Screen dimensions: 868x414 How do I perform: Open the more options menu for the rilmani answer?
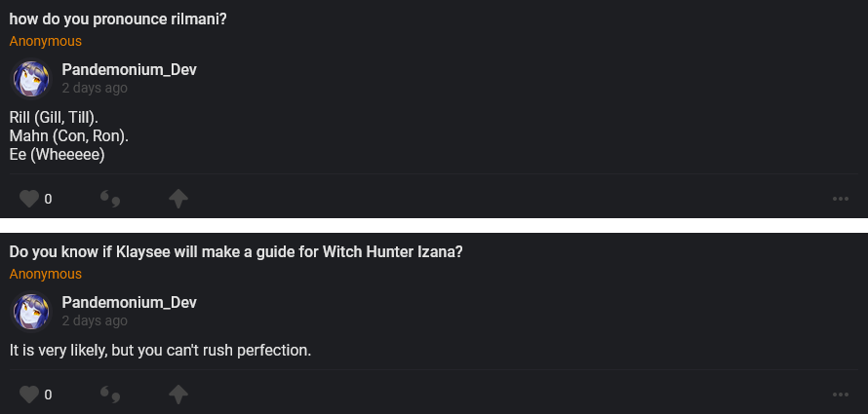click(841, 199)
